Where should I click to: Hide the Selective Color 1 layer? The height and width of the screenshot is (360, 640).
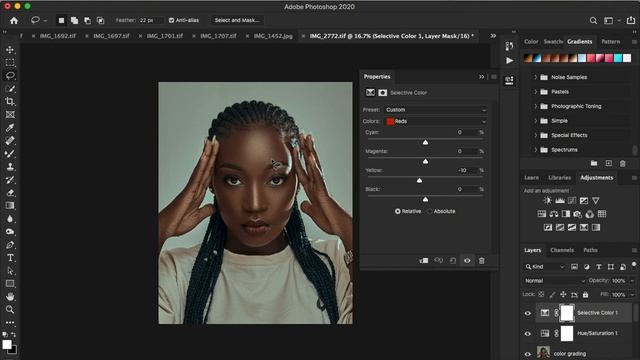528,313
